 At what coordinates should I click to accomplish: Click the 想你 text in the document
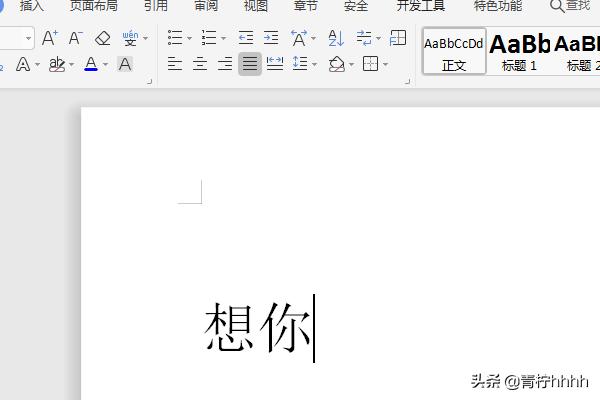coord(257,327)
